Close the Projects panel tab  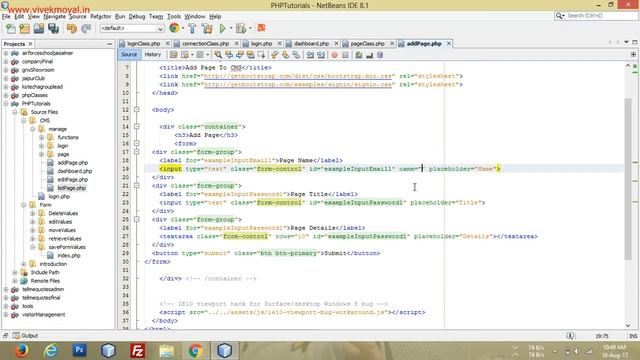point(30,44)
